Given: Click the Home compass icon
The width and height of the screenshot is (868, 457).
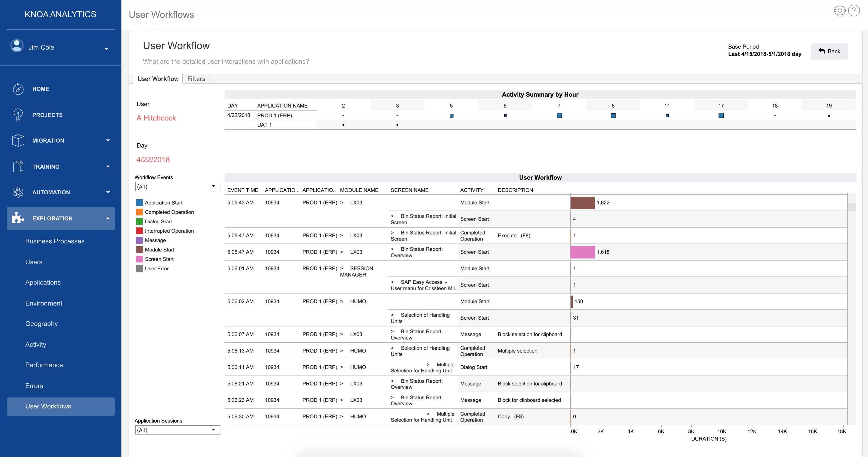Looking at the screenshot, I should click(x=18, y=89).
